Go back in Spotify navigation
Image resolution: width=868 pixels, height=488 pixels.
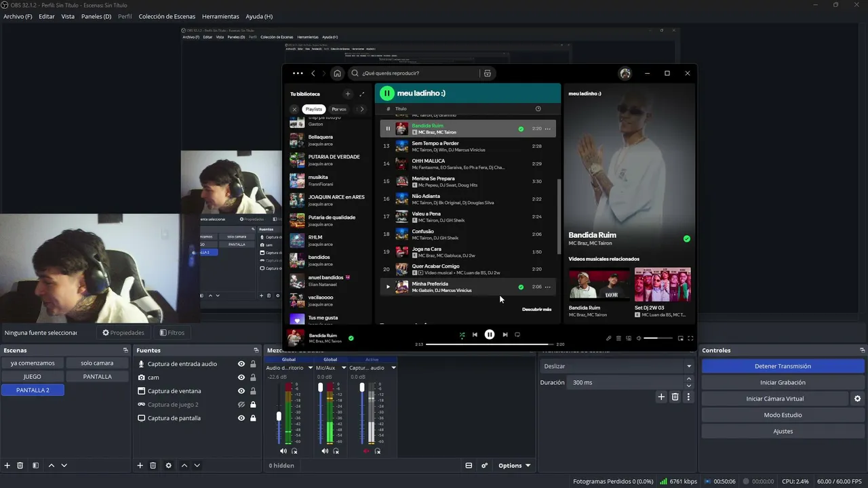click(x=313, y=73)
